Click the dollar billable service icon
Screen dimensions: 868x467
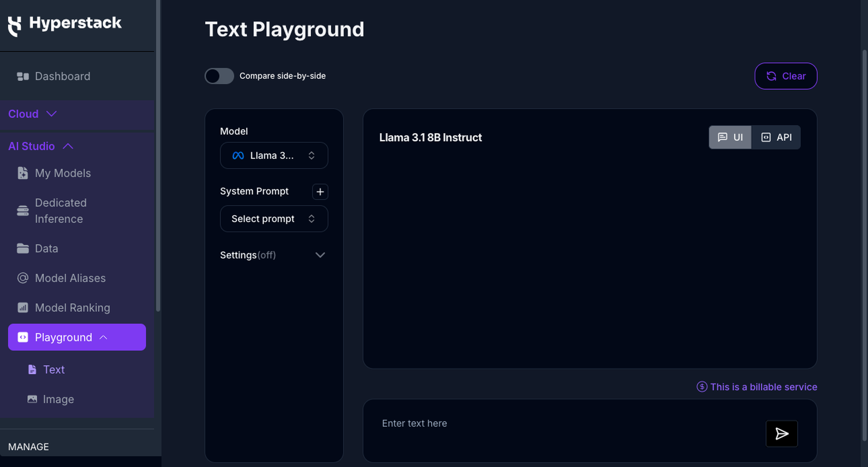pyautogui.click(x=702, y=387)
